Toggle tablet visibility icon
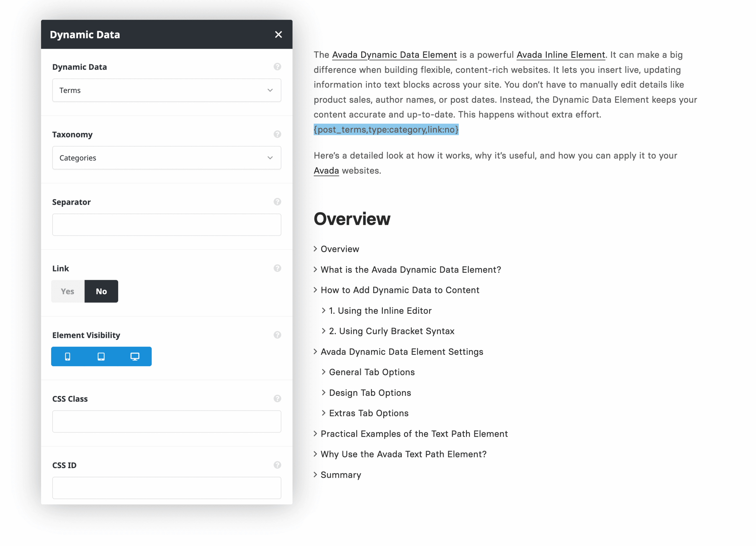Image resolution: width=756 pixels, height=546 pixels. [101, 357]
